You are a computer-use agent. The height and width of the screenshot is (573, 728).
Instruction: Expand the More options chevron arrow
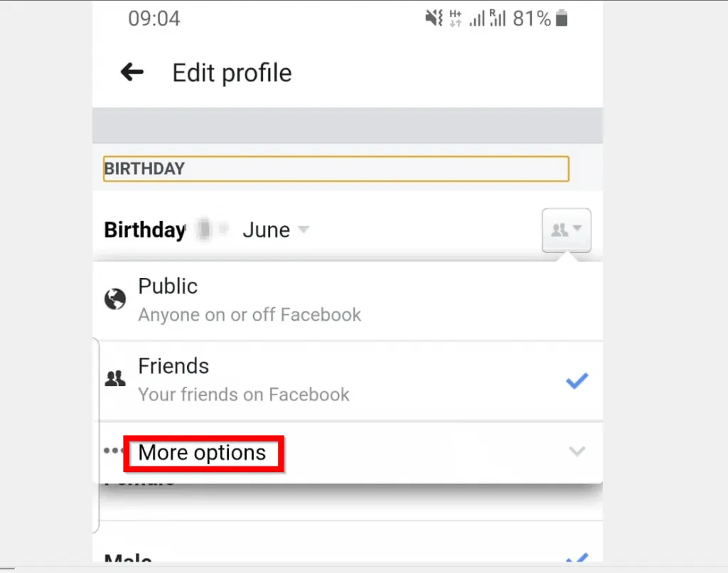click(x=577, y=451)
